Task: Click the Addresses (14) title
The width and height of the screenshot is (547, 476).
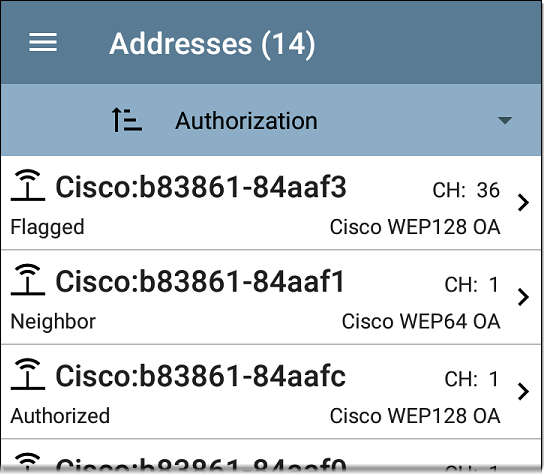Action: coord(212,44)
